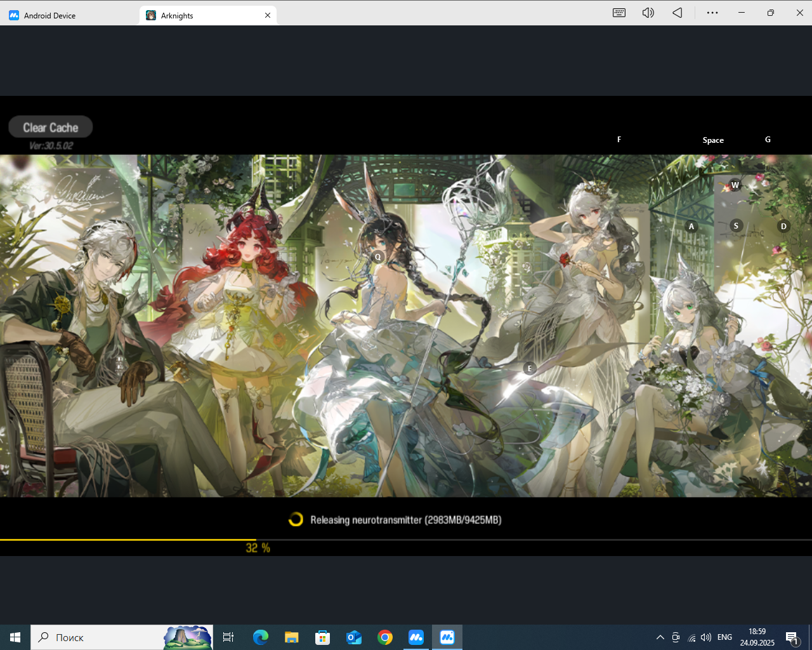Click the MuMu icon beside Chrome
Image resolution: width=812 pixels, height=650 pixels.
click(x=416, y=637)
